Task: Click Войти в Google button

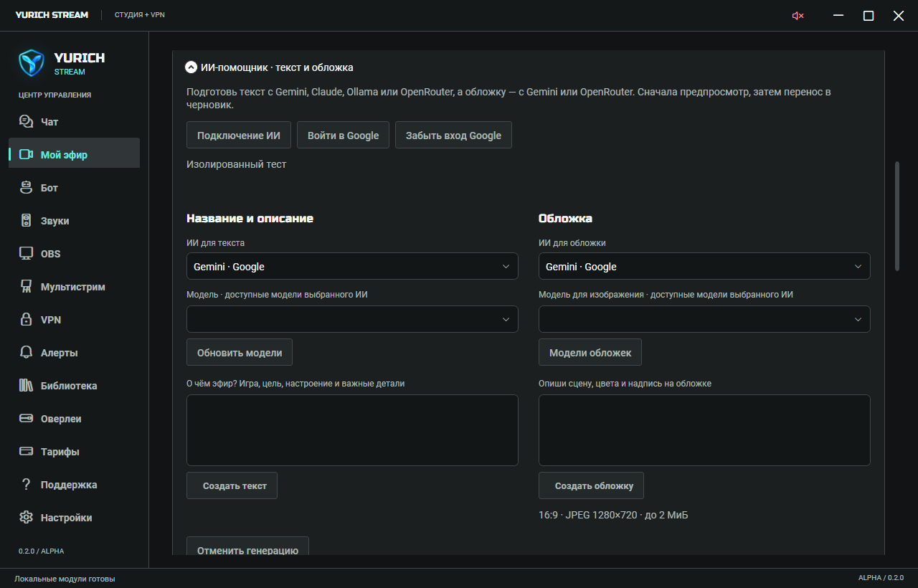Action: (343, 136)
